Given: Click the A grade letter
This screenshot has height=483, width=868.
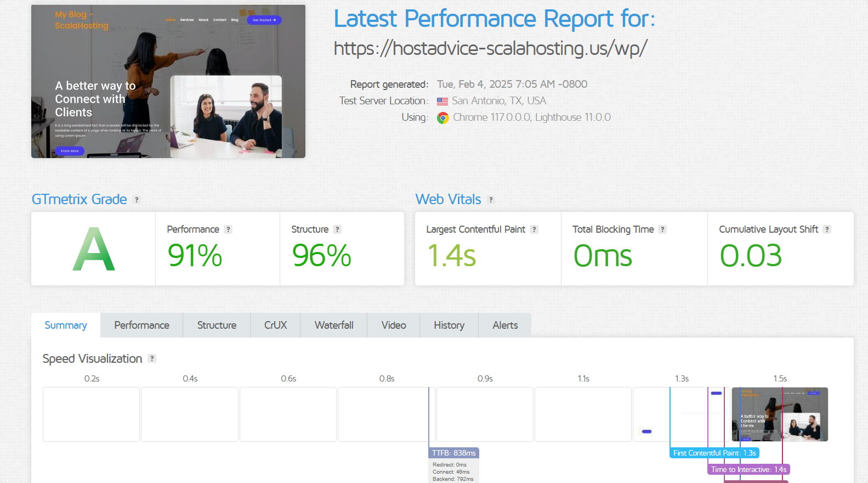Looking at the screenshot, I should [94, 249].
